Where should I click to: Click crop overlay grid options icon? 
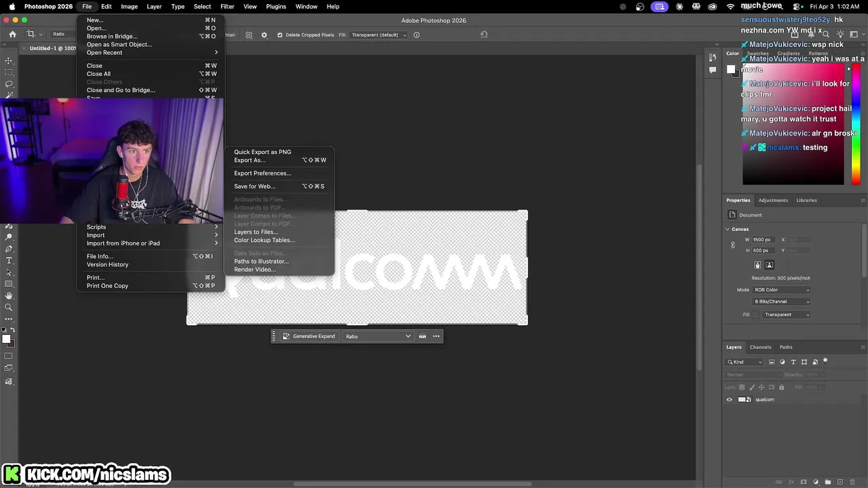point(249,35)
